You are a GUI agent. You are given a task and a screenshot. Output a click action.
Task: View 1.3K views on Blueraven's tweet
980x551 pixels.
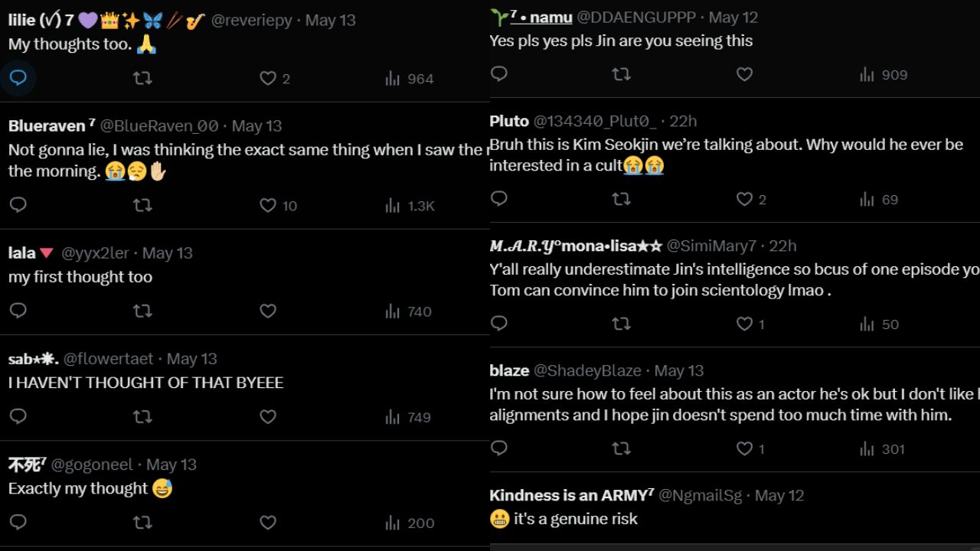coord(410,205)
